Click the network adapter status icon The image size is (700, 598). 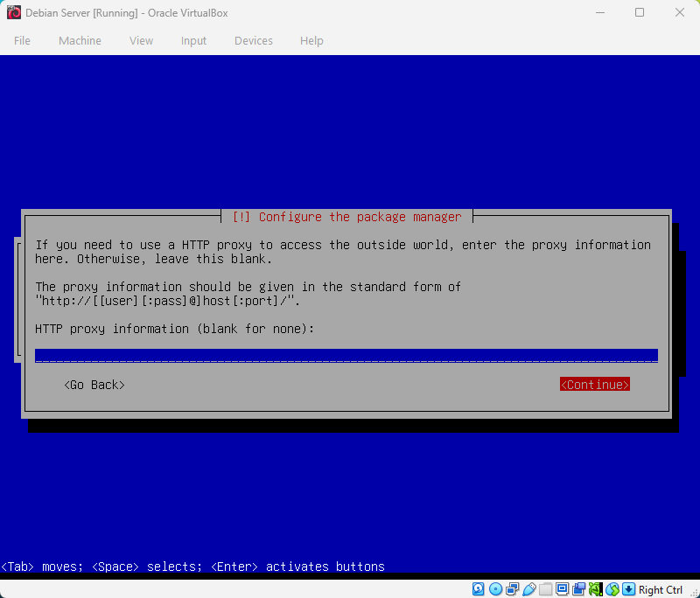pyautogui.click(x=513, y=588)
